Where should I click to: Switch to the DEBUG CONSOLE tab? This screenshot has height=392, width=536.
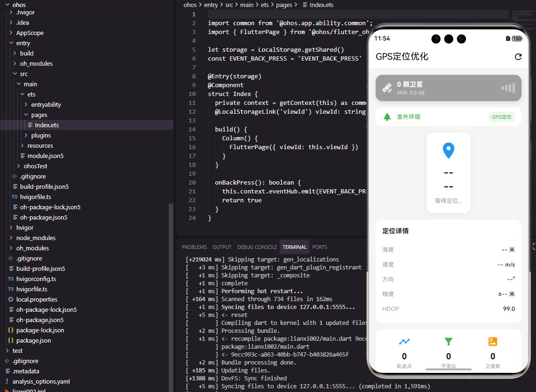pos(257,247)
